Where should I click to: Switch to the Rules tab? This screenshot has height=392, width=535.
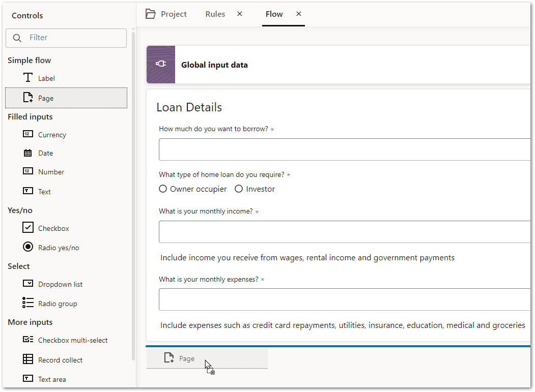point(215,14)
